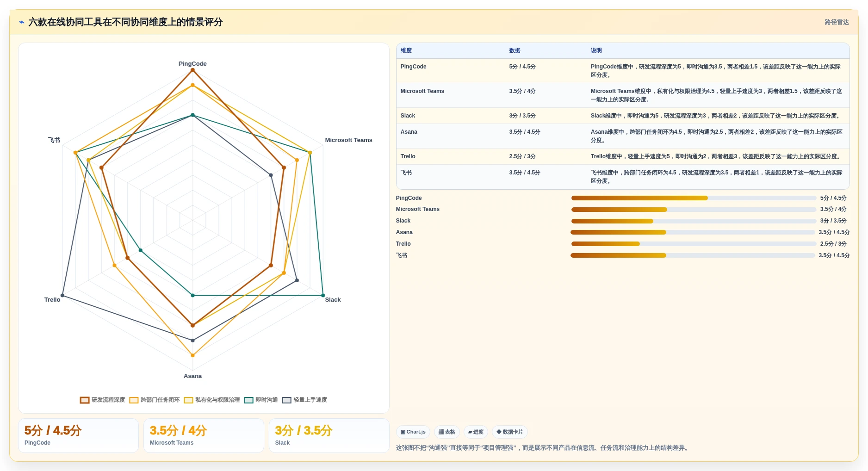
Task: Click the Trello table row name
Action: tap(408, 156)
